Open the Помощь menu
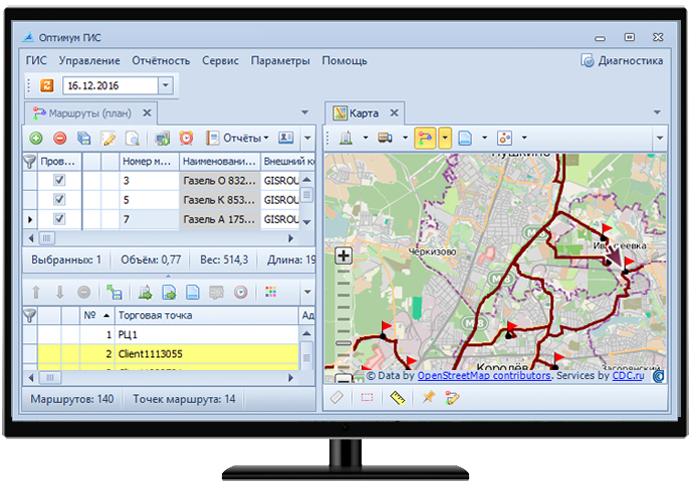Viewport: 692px width, 485px height. coord(345,60)
